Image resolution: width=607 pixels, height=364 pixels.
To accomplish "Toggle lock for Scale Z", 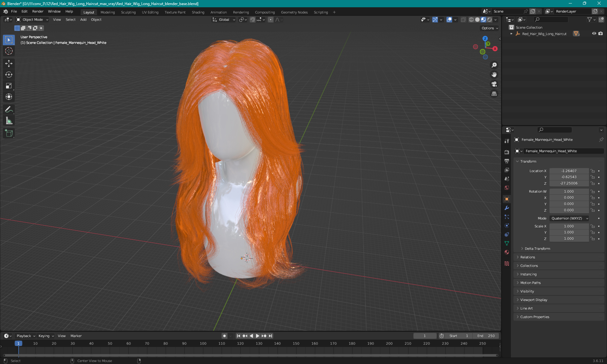I will tap(593, 239).
